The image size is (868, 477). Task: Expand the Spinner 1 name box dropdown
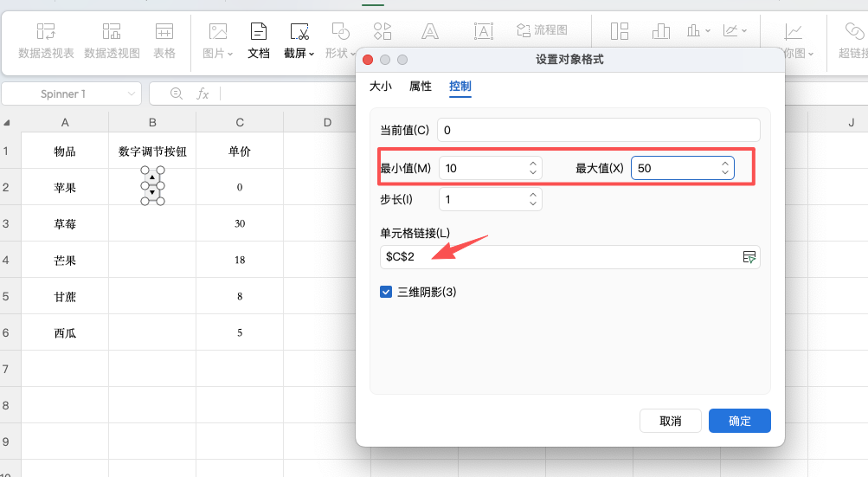[132, 93]
